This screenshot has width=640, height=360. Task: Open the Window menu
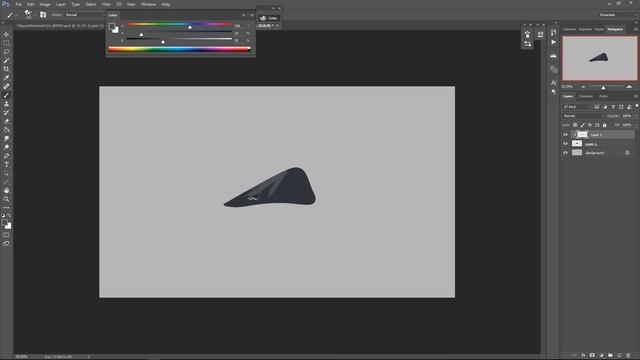pos(148,4)
